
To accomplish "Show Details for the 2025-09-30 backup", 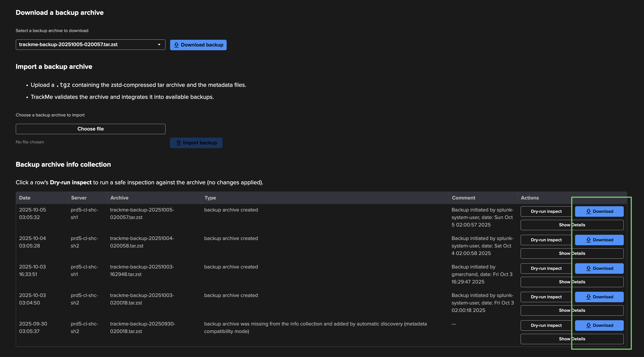I will [572, 339].
